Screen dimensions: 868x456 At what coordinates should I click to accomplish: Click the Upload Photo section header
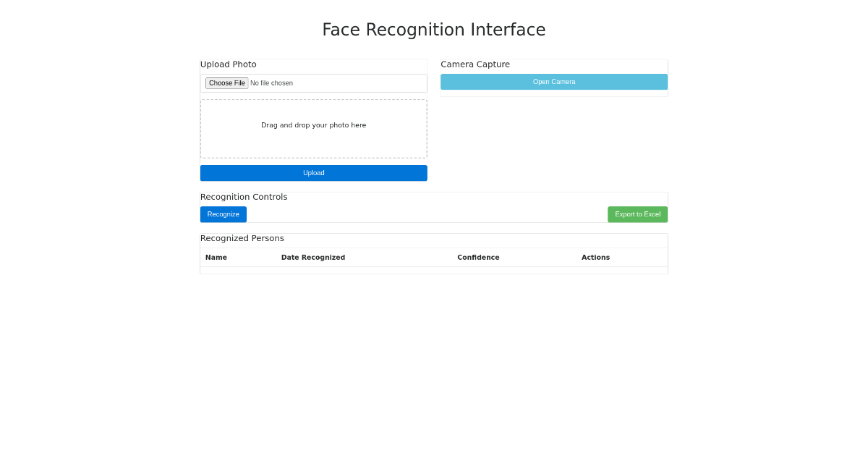(x=229, y=64)
